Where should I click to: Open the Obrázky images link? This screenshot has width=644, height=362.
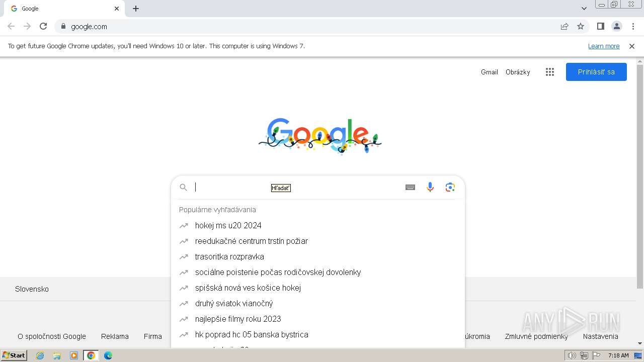coord(518,72)
